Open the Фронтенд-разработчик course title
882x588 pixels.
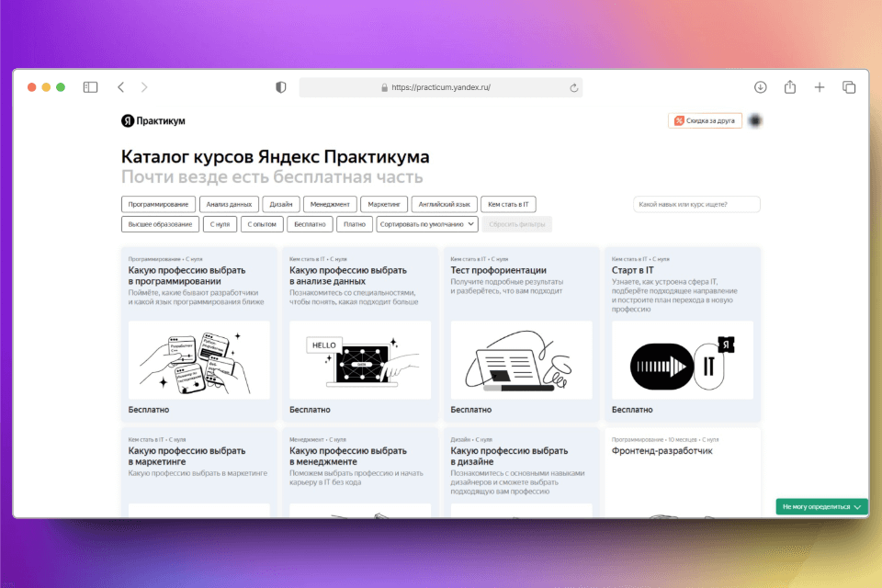click(x=662, y=451)
